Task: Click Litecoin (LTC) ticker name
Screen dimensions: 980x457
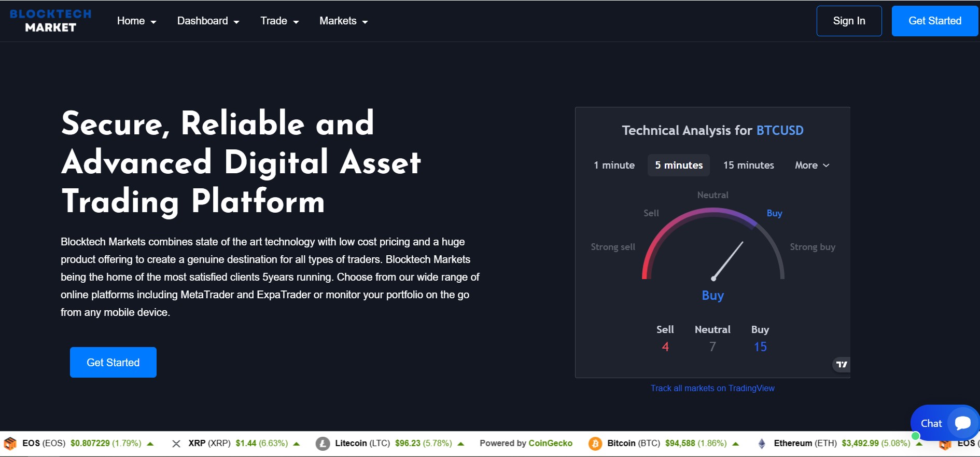Action: (x=362, y=443)
